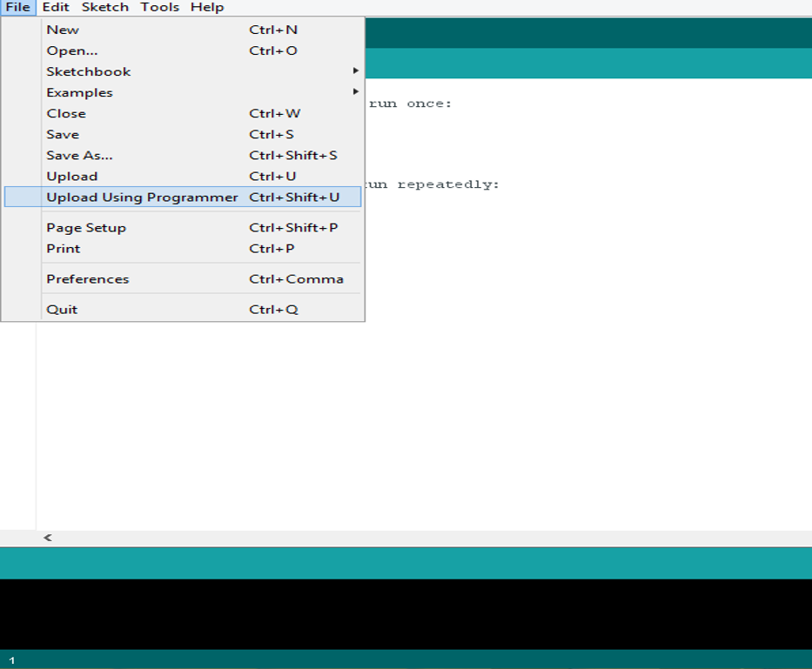Screen dimensions: 812x669
Task: Expand the Examples submenu arrow
Action: pos(355,91)
